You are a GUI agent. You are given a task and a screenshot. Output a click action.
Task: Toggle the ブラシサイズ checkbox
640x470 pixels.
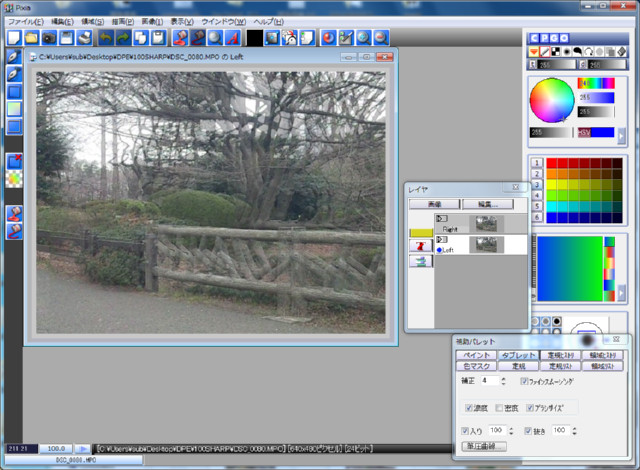tap(529, 408)
